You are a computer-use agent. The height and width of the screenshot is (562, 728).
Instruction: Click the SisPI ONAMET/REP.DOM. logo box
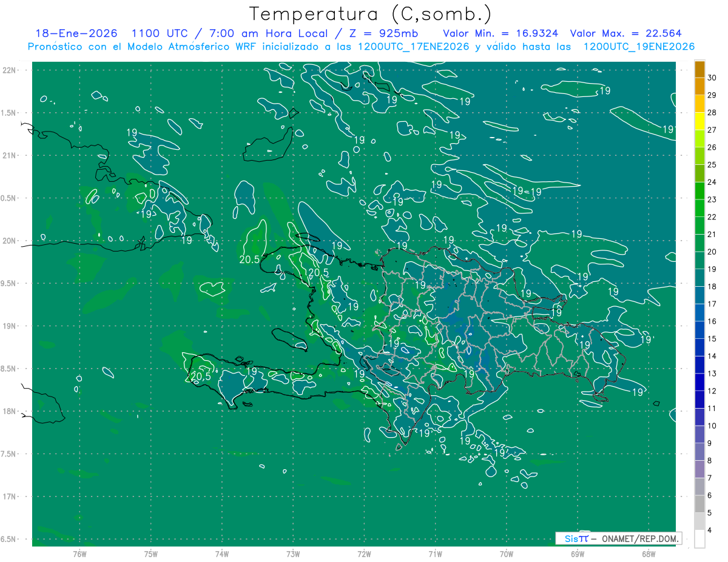point(618,538)
